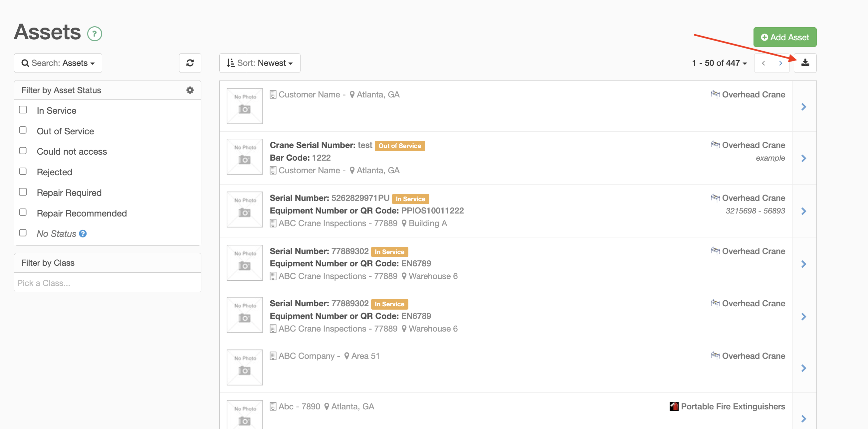Image resolution: width=868 pixels, height=429 pixels.
Task: Check the In Service filter
Action: click(x=23, y=110)
